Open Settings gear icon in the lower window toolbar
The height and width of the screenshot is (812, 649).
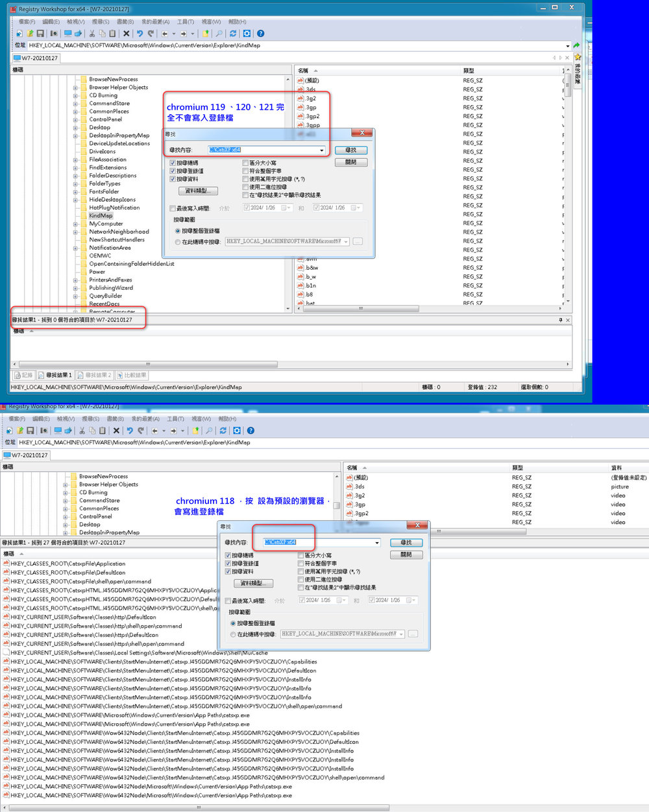coord(237,431)
